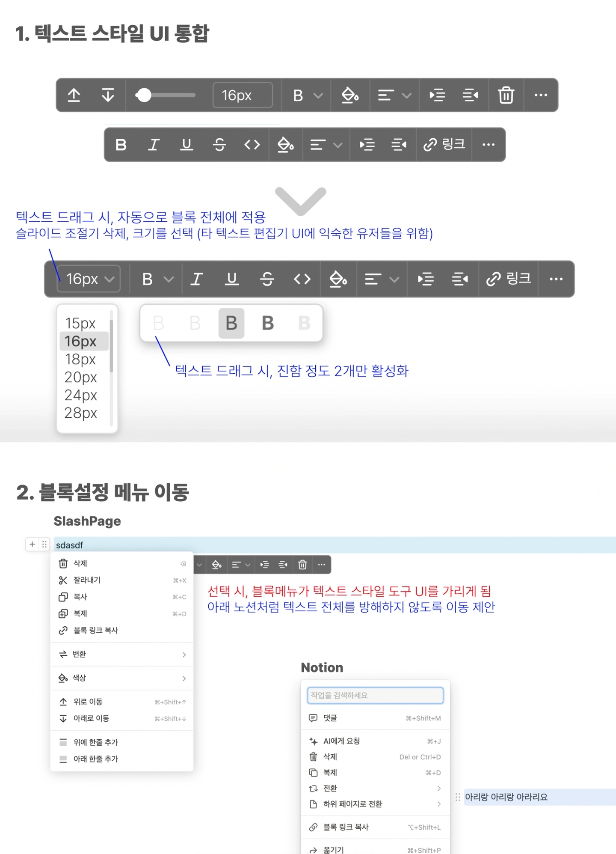The width and height of the screenshot is (616, 854).
Task: Click the trash icon in the top toolbar
Action: click(506, 95)
